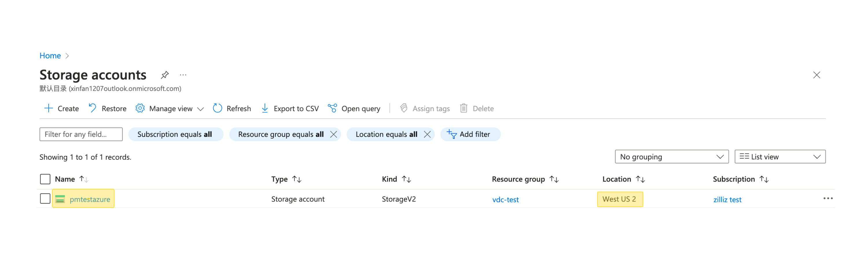Click the directory name under the title
868x260 pixels.
click(x=110, y=88)
